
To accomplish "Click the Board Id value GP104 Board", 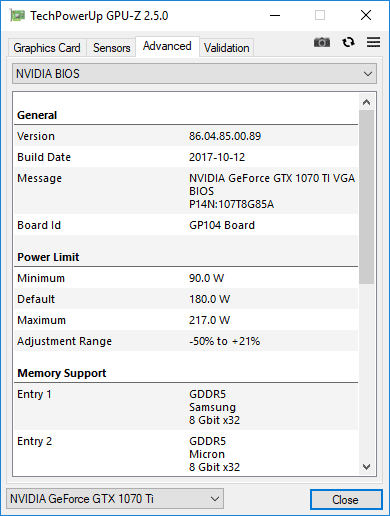I will (x=222, y=225).
